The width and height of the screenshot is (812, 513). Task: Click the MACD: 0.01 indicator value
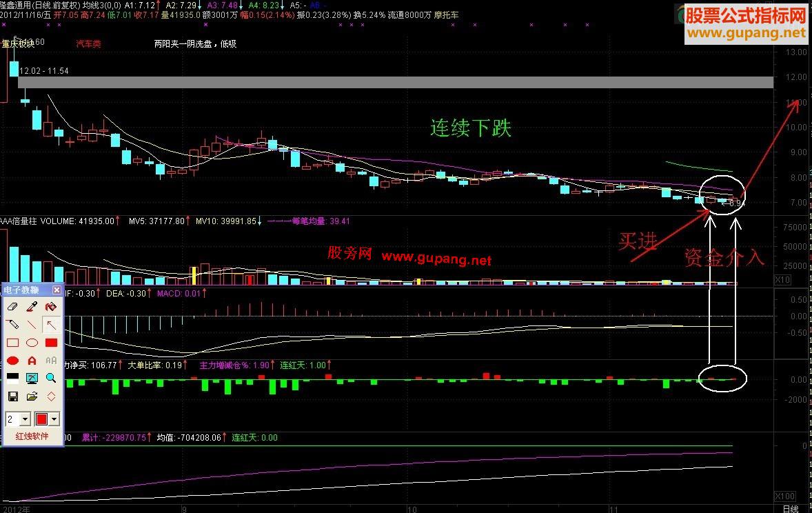pyautogui.click(x=179, y=293)
